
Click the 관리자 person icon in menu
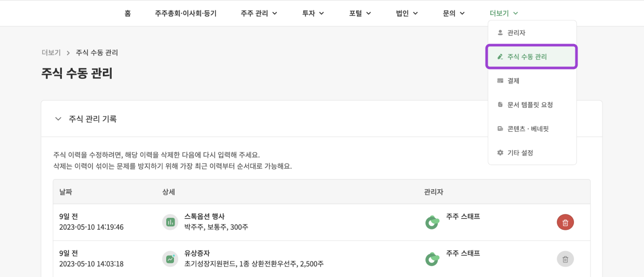[x=500, y=33]
